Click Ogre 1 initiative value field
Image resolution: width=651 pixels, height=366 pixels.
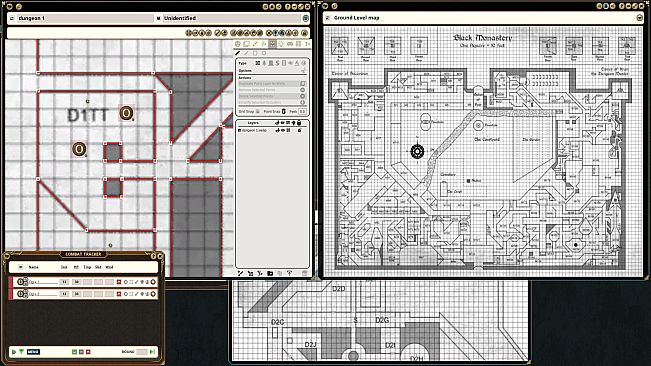pos(64,282)
